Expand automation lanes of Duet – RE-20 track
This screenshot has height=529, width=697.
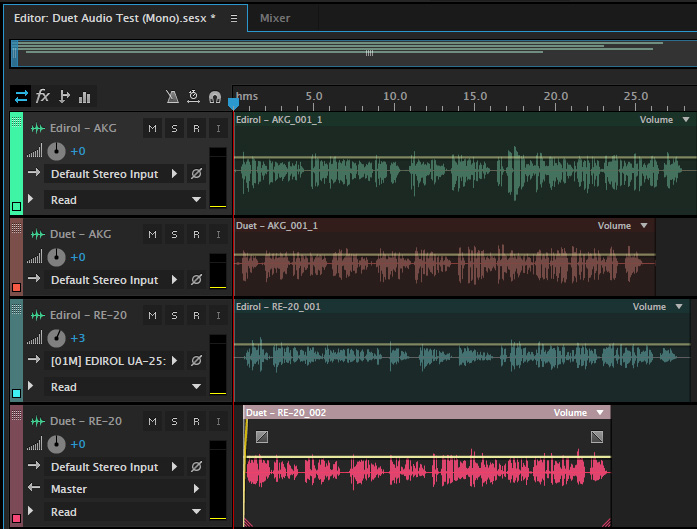31,510
